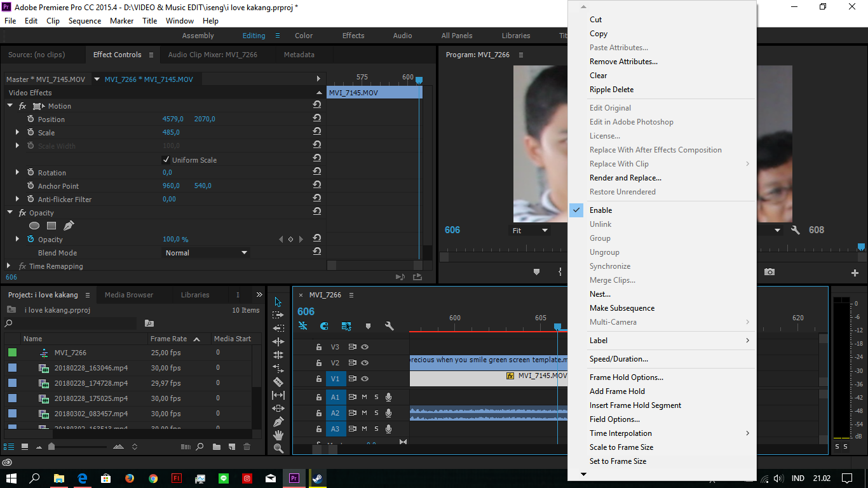Expand the Anti-flicker Filter property
Screen dimensions: 868x488
tap(18, 199)
